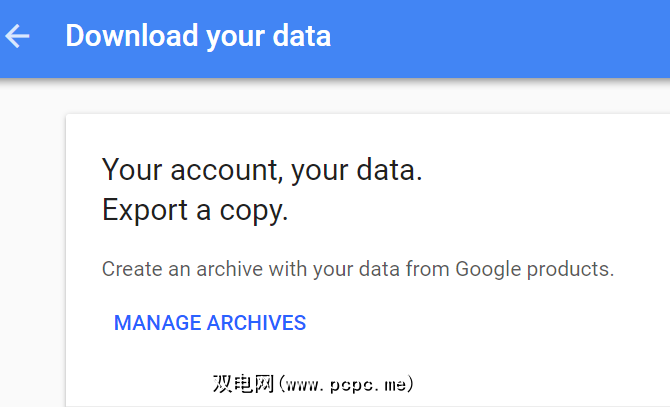Click the back arrow icon
Viewport: 670px width, 407px height.
[18, 37]
